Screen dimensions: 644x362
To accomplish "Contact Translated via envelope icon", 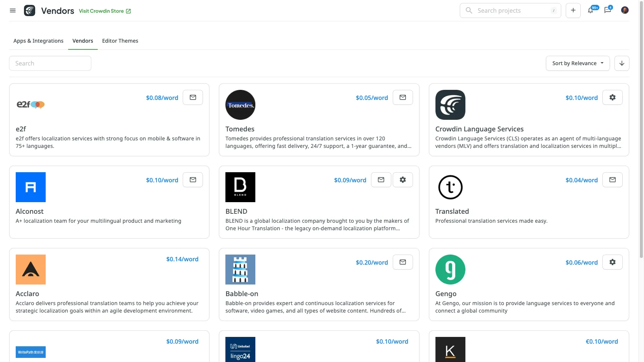I will [612, 180].
